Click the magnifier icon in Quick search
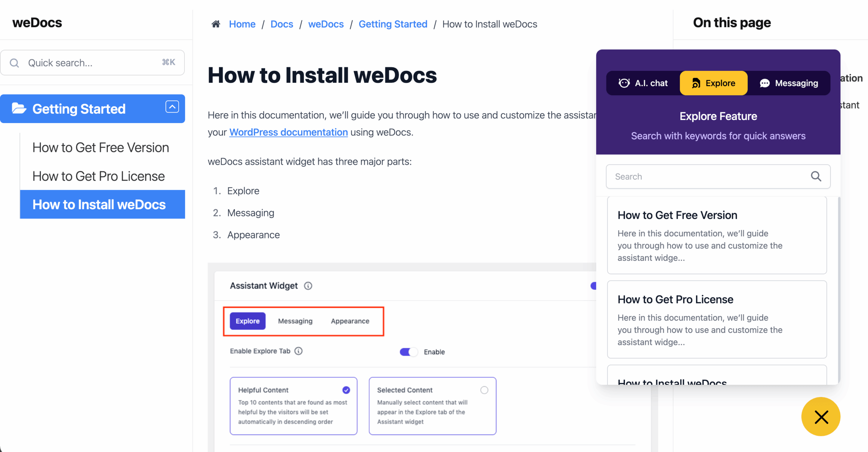Screen dimensions: 868x452 14,63
